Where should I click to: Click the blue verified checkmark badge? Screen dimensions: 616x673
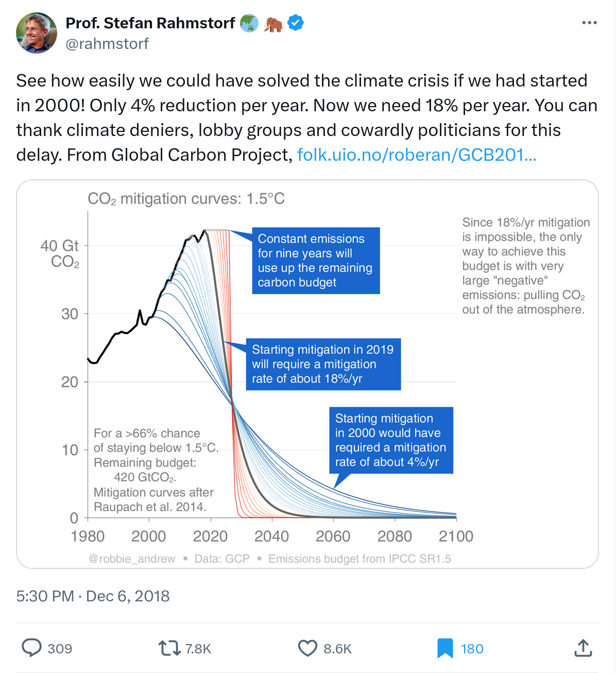(x=296, y=23)
